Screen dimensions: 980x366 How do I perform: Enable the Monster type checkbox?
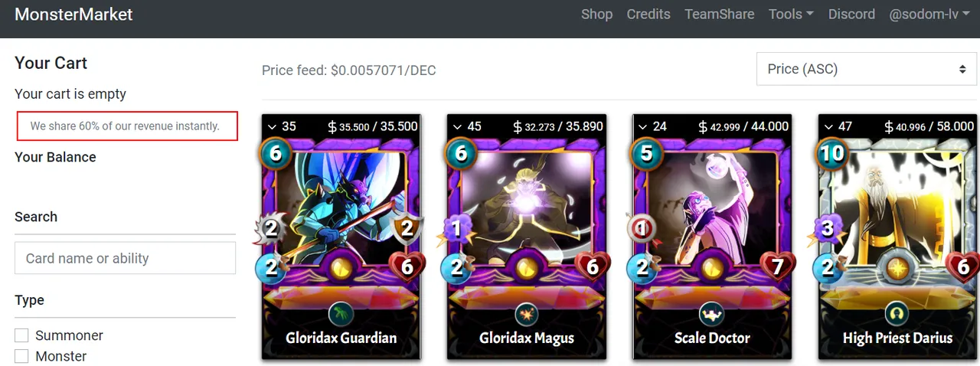21,356
